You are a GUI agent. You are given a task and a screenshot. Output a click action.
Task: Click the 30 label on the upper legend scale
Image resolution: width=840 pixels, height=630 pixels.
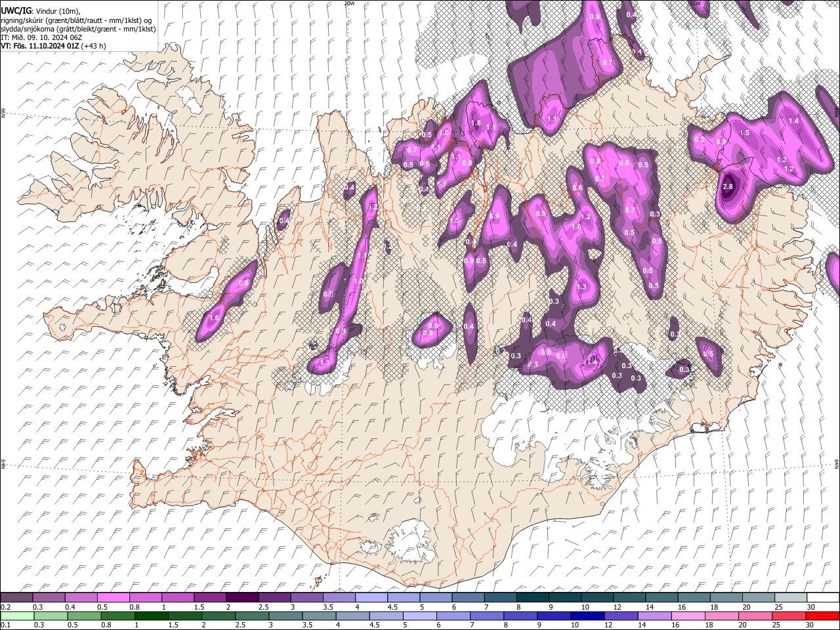pos(811,607)
